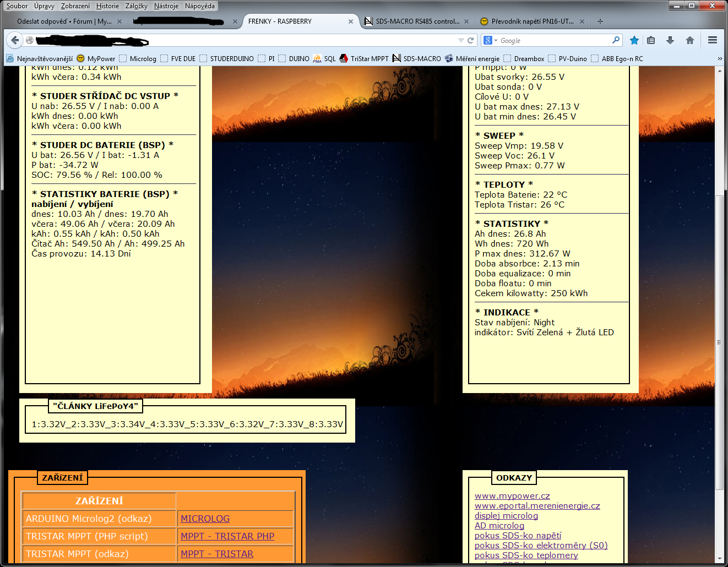The height and width of the screenshot is (567, 728).
Task: Open the Microlog bookmark
Action: 138,58
